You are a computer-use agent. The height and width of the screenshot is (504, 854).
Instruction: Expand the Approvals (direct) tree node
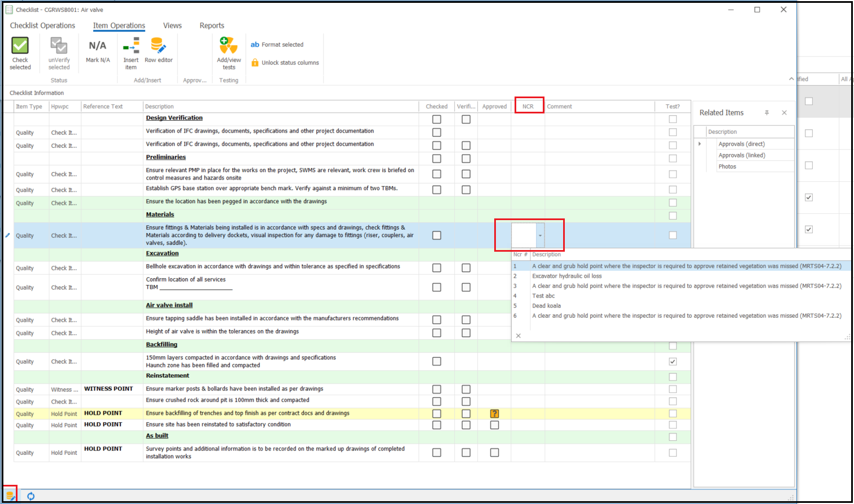(700, 144)
